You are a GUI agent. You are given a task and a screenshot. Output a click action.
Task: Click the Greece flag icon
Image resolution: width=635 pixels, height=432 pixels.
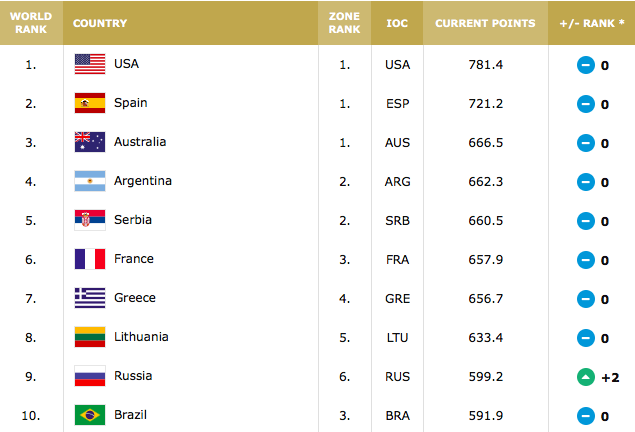(90, 298)
